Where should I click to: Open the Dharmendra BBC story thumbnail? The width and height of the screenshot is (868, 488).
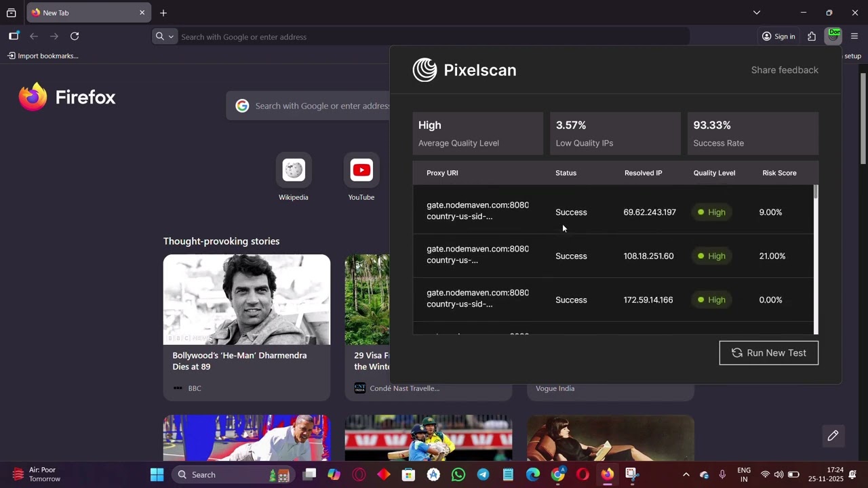coord(247,300)
